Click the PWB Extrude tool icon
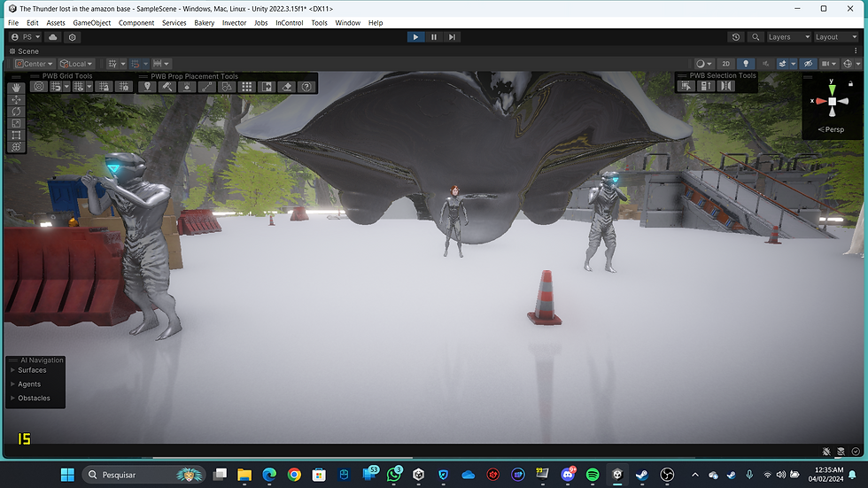The height and width of the screenshot is (488, 868). point(706,86)
